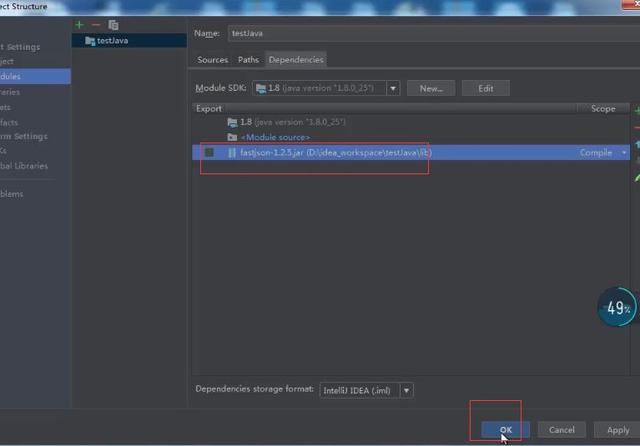Click the copy module icon
Viewport: 640px width, 446px height.
click(x=113, y=25)
